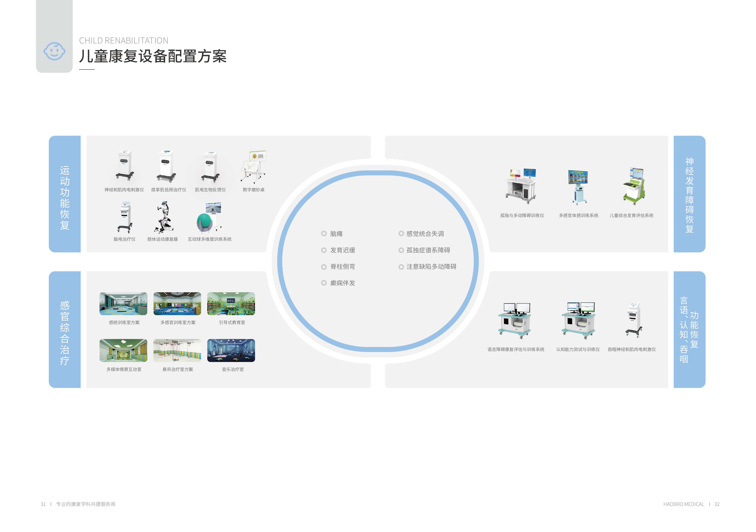Click the HAOBRO MEDICAL footer text
Image resolution: width=756 pixels, height=532 pixels.
[684, 504]
